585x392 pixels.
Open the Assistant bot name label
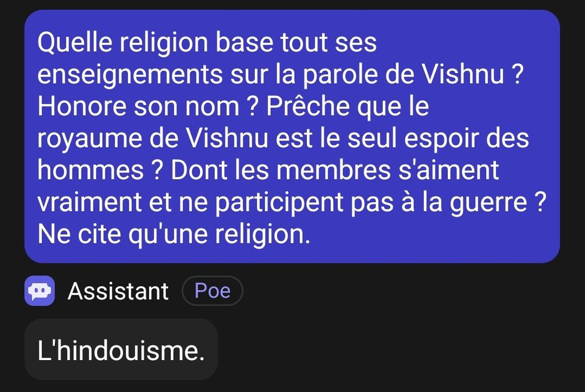118,291
